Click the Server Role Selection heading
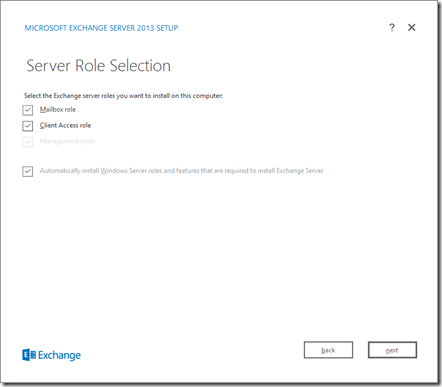Image resolution: width=442 pixels, height=387 pixels. point(99,66)
